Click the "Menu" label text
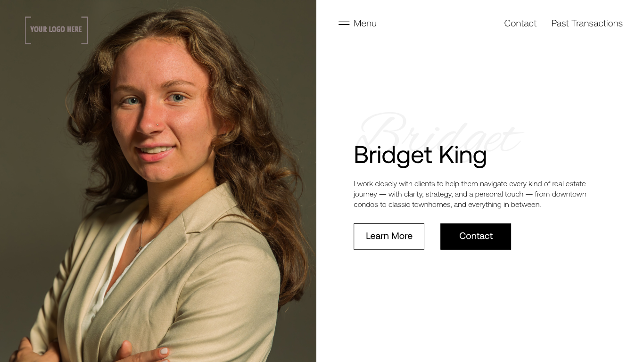 tap(365, 24)
